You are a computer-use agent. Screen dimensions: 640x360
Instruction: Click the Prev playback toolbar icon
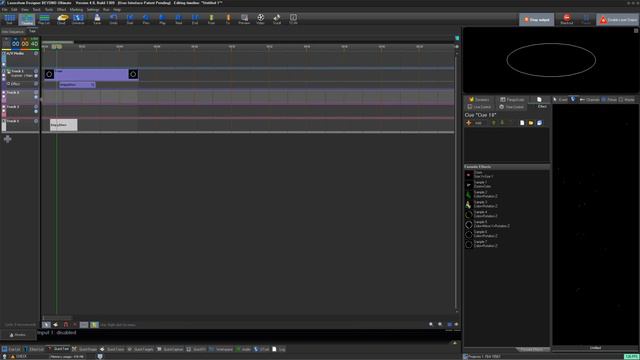(x=146, y=19)
